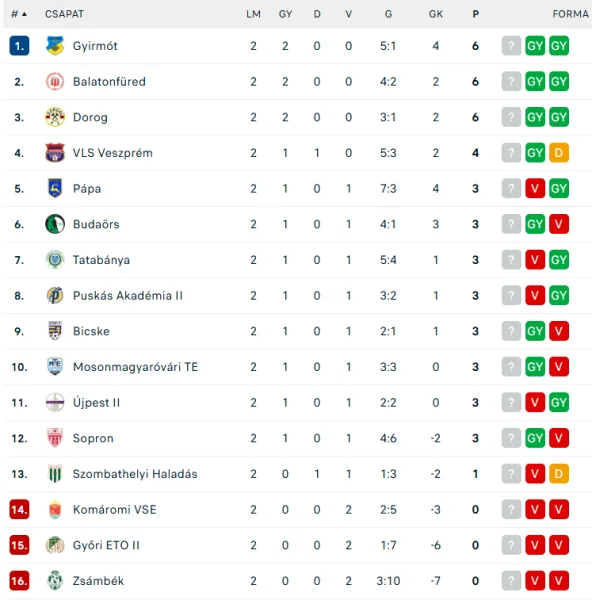The image size is (592, 600).
Task: Open Komáromi VSE's last red V result
Action: [559, 509]
